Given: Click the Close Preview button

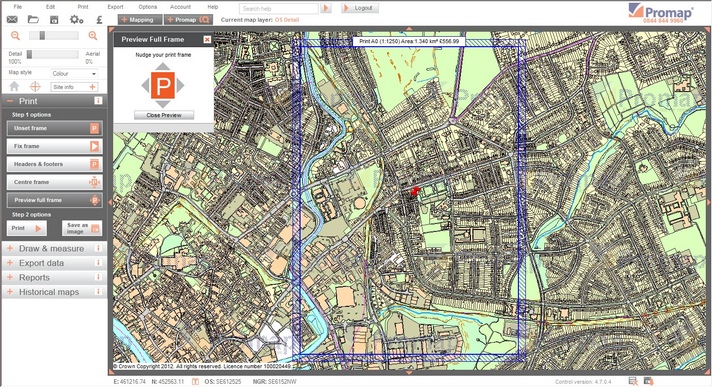Looking at the screenshot, I should click(x=164, y=115).
